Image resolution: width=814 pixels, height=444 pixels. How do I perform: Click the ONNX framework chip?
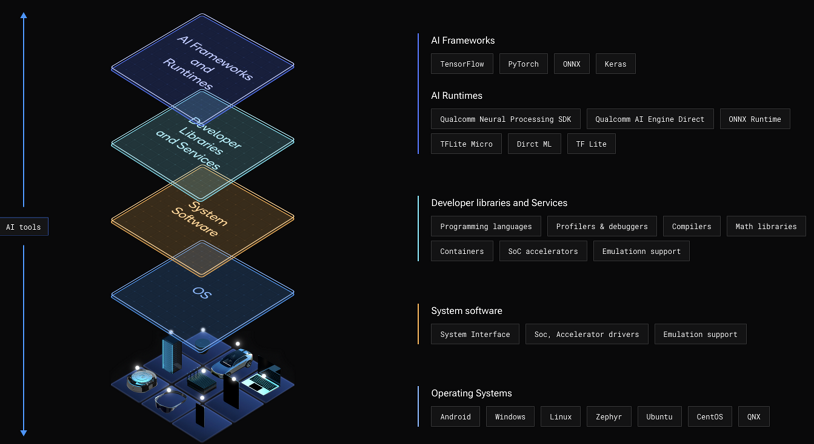571,64
